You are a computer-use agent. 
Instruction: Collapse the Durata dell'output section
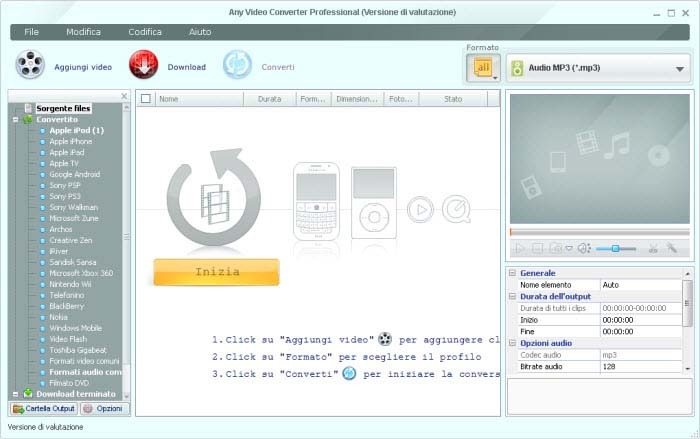coord(512,296)
